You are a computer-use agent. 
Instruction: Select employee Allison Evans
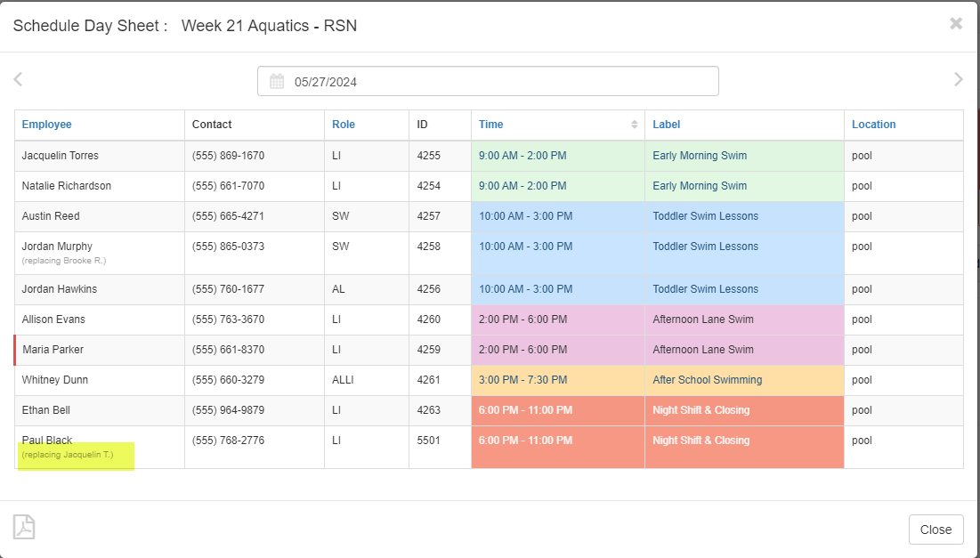point(53,319)
